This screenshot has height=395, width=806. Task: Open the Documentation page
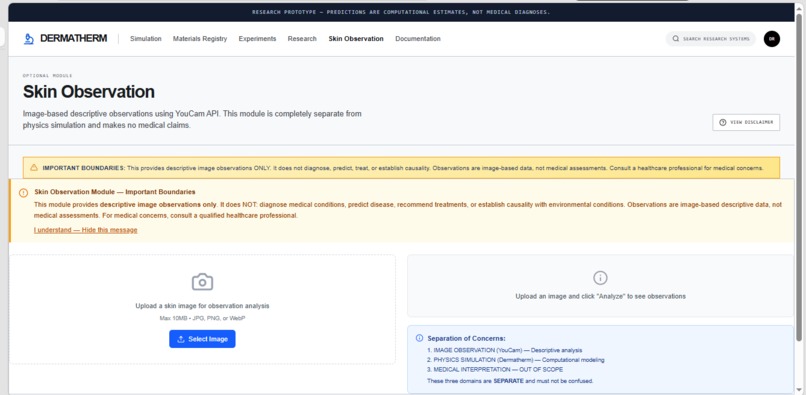point(418,39)
